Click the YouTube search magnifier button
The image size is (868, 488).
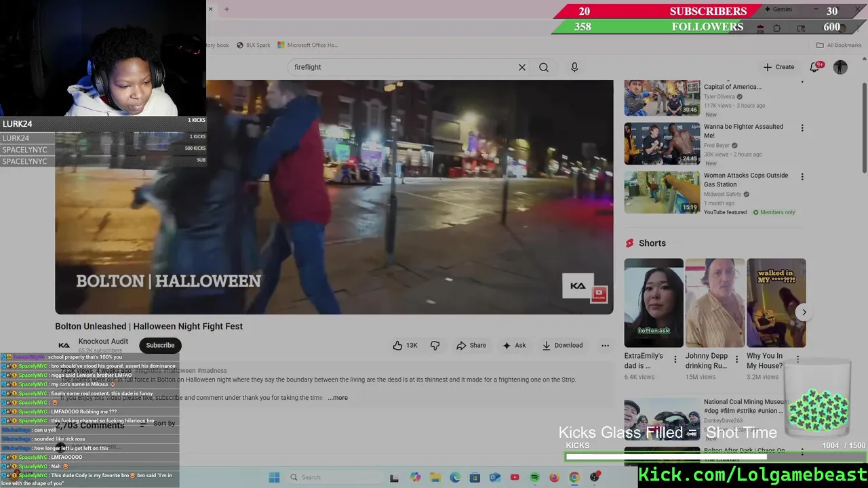544,67
